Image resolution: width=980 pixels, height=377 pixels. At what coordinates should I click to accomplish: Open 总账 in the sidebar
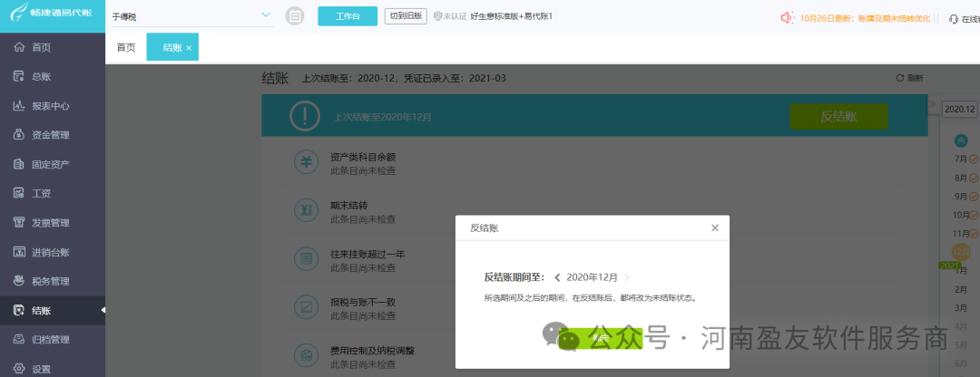(53, 77)
